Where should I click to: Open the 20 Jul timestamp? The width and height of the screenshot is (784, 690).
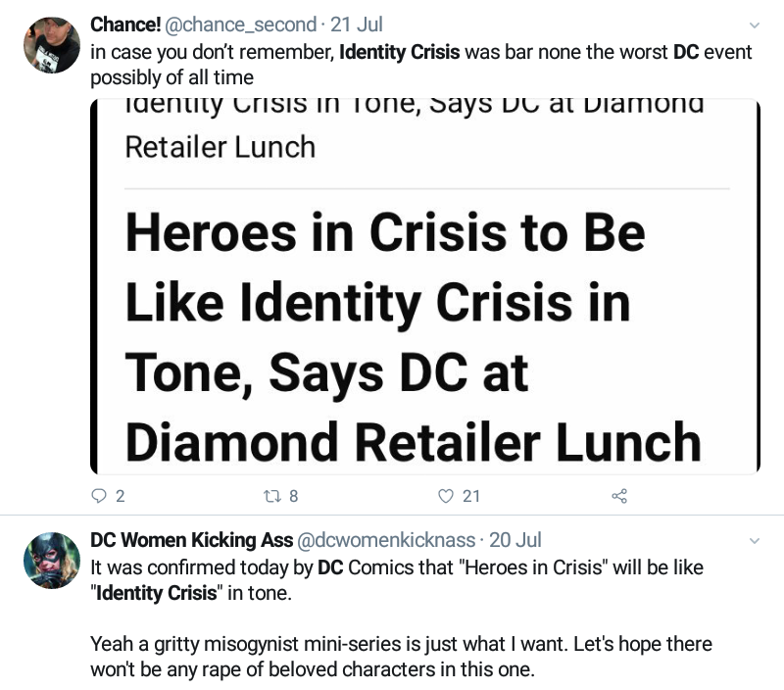pyautogui.click(x=514, y=540)
